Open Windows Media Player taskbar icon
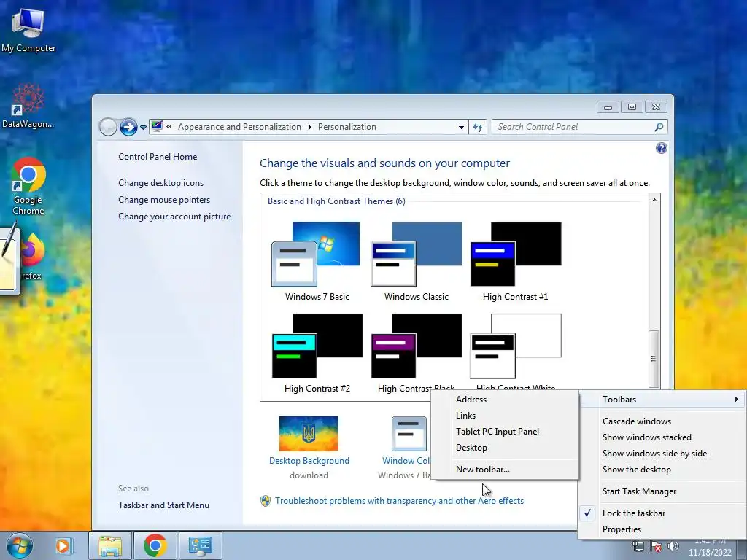 point(63,545)
